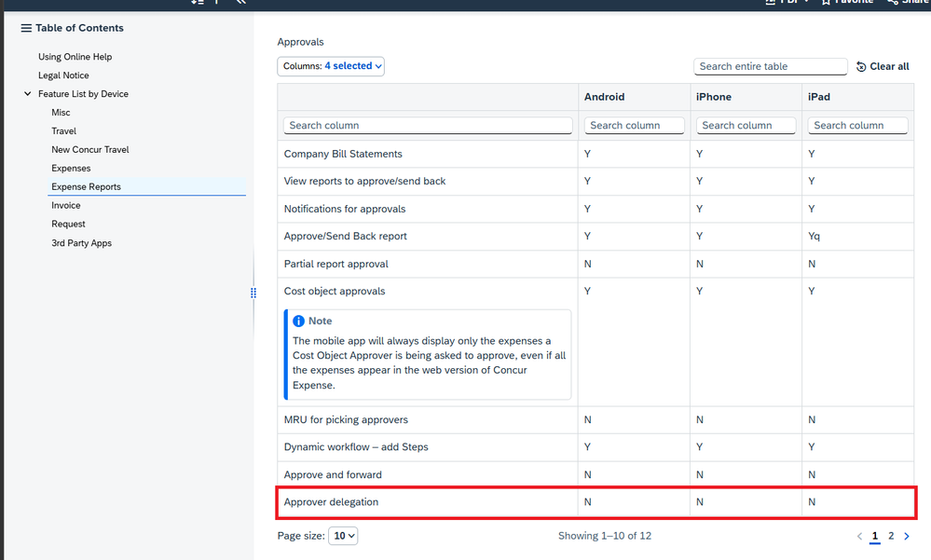Select Expenses in the contents tree
931x560 pixels.
[71, 168]
